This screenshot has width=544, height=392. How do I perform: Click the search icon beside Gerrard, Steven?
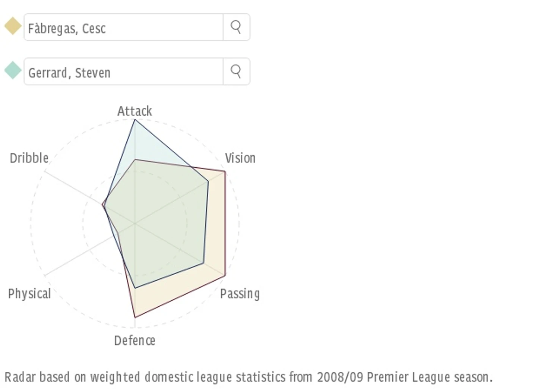tap(236, 71)
